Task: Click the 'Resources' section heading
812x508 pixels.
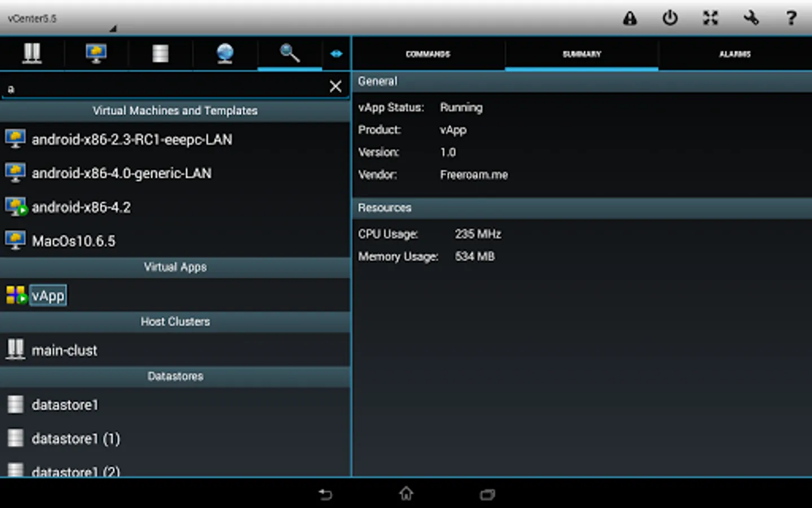Action: pyautogui.click(x=385, y=208)
